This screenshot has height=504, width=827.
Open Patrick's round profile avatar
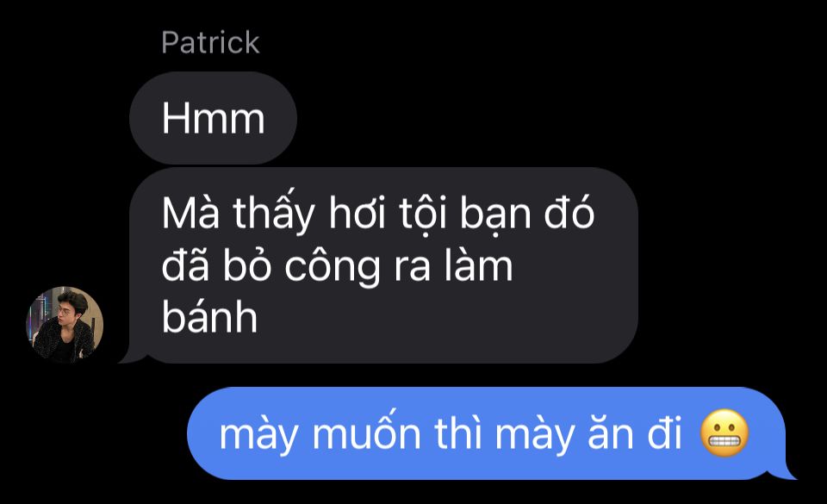coord(65,325)
